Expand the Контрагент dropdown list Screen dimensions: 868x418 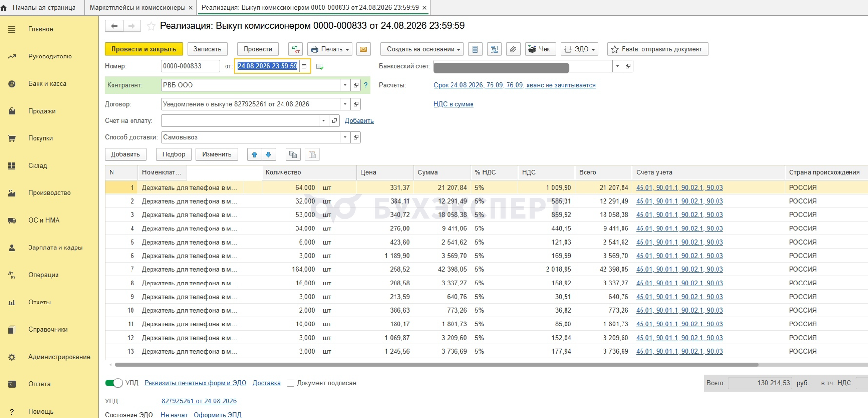pyautogui.click(x=345, y=85)
